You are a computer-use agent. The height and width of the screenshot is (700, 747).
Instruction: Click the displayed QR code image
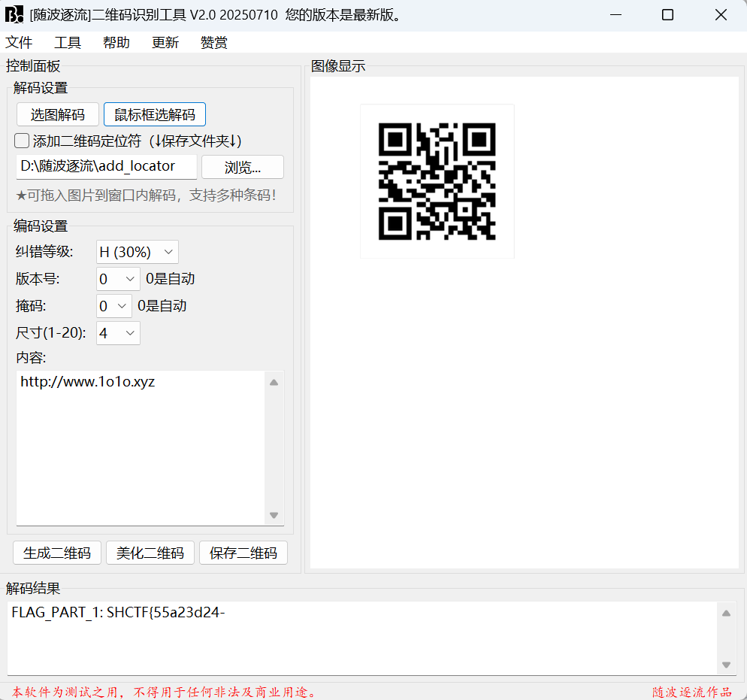437,181
